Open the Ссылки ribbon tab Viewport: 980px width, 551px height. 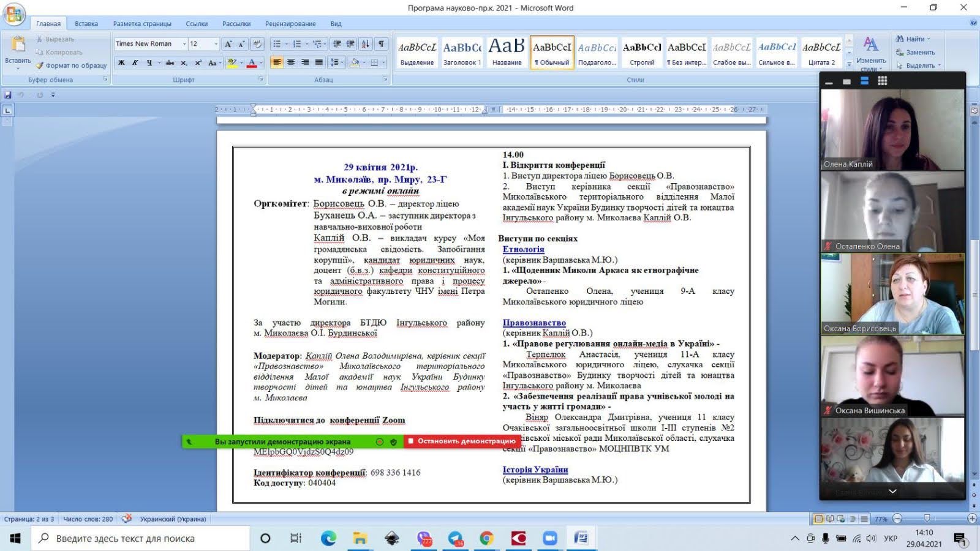[x=197, y=24]
